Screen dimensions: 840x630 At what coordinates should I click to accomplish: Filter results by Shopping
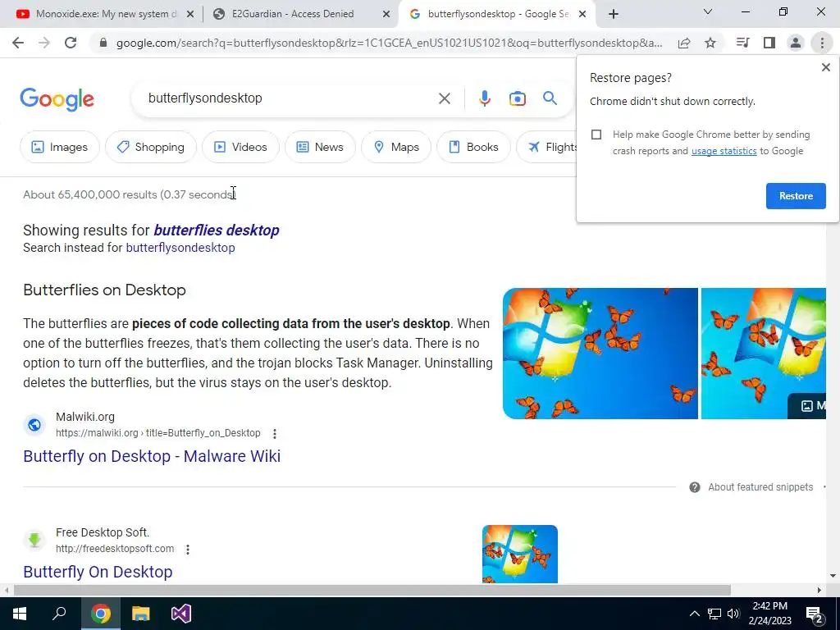(151, 147)
